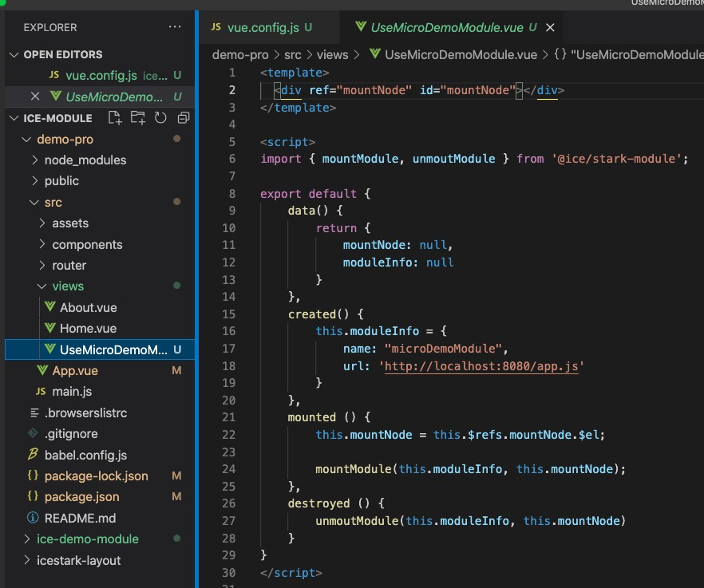Collapse the src folder
The image size is (704, 588).
tap(34, 203)
